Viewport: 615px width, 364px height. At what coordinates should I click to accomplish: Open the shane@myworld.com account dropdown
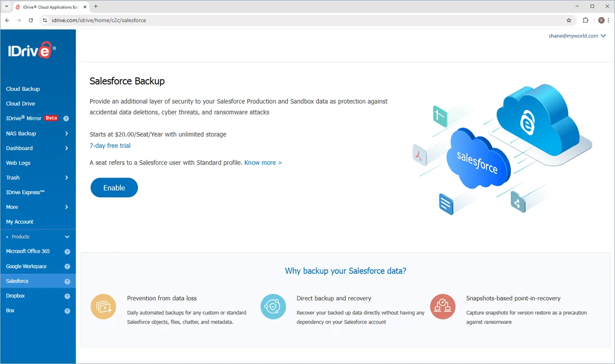coord(577,35)
